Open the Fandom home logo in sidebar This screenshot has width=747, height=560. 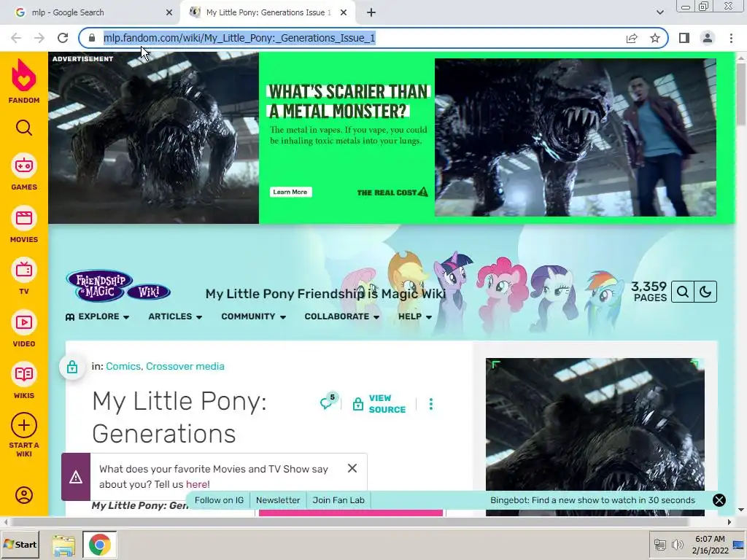24,82
